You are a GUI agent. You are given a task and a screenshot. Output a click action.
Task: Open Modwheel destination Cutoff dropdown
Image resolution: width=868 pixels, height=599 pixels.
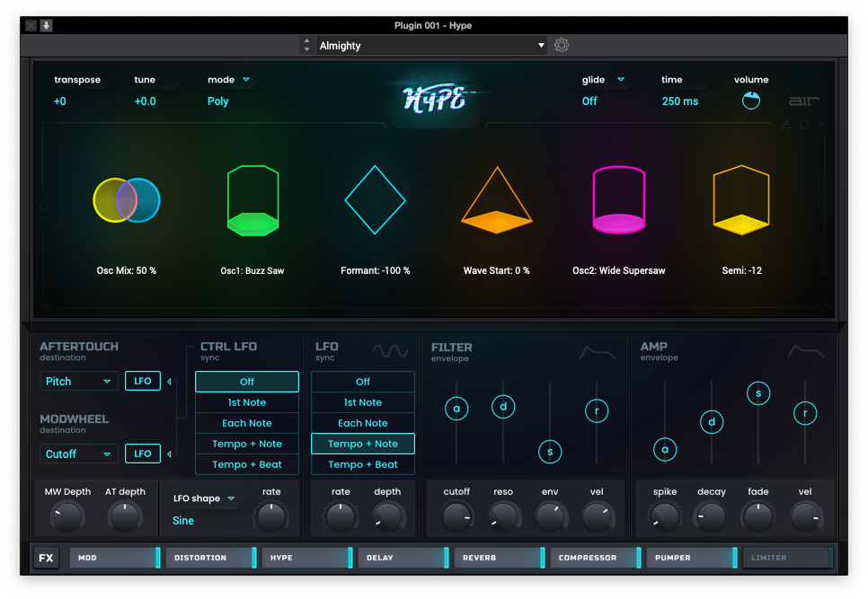tap(78, 454)
